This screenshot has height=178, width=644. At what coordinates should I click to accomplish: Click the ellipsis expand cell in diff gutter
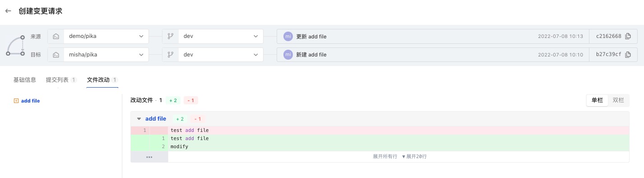tap(149, 157)
